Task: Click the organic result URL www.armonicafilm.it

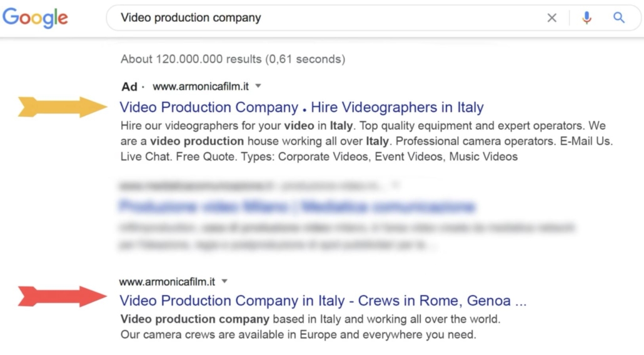Action: 167,281
